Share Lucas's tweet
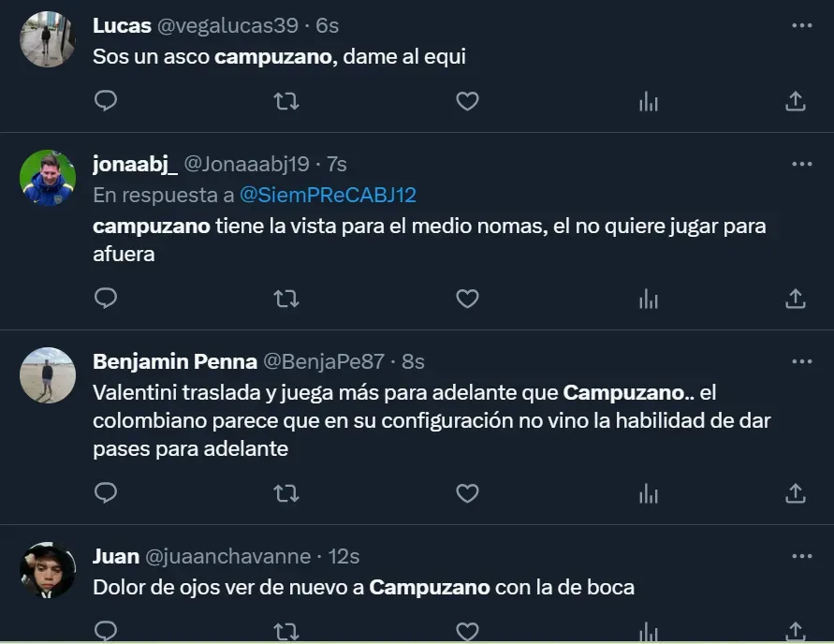This screenshot has height=644, width=834. click(795, 101)
